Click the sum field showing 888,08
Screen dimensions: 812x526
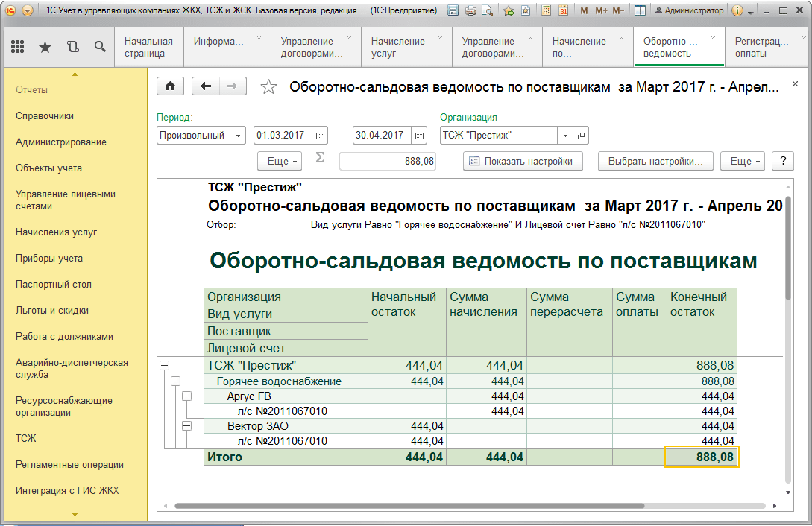(x=387, y=162)
